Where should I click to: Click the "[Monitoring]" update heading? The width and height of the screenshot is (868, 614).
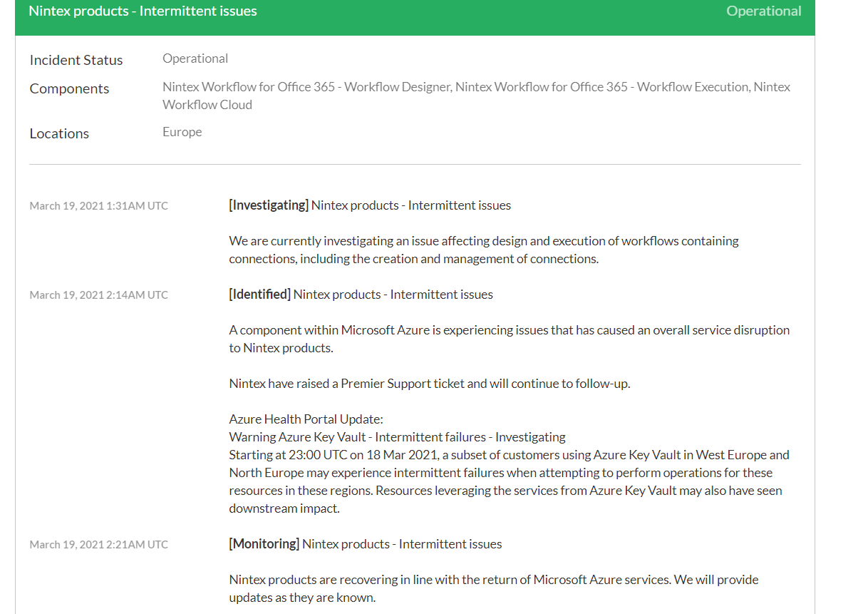(365, 544)
